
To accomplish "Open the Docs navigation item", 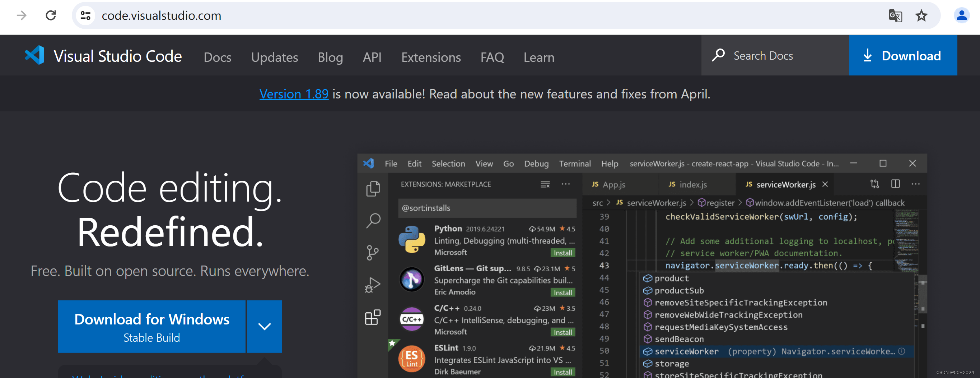I will click(x=218, y=57).
